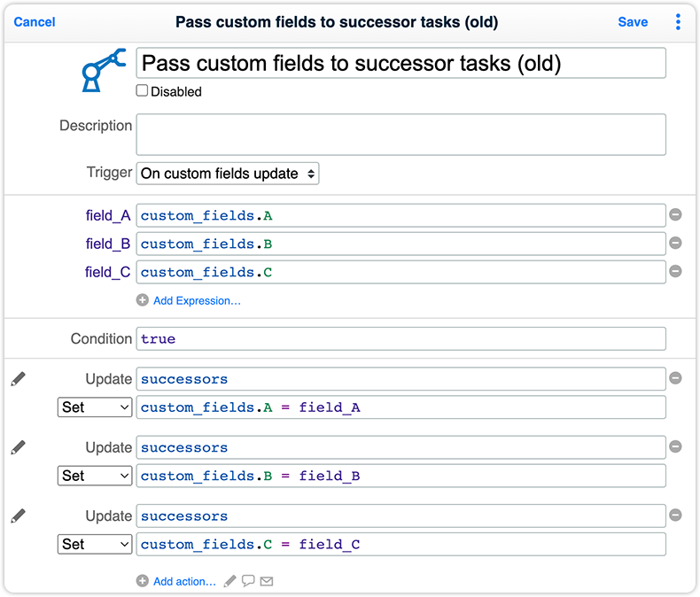This screenshot has height=597, width=700.
Task: Click pencil icon of custom_fields.A update action
Action: tap(19, 379)
